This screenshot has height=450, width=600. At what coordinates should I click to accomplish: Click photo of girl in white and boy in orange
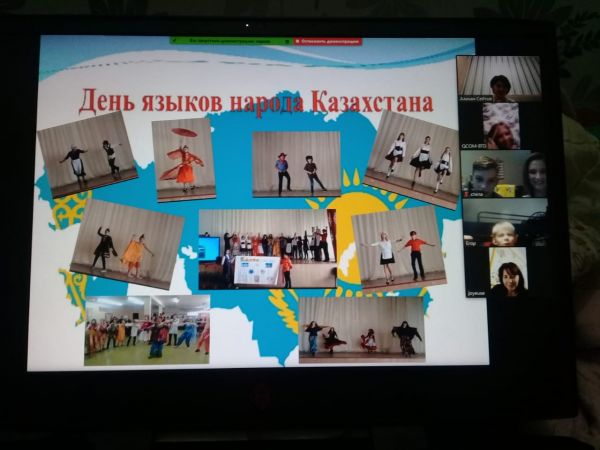pos(397,246)
